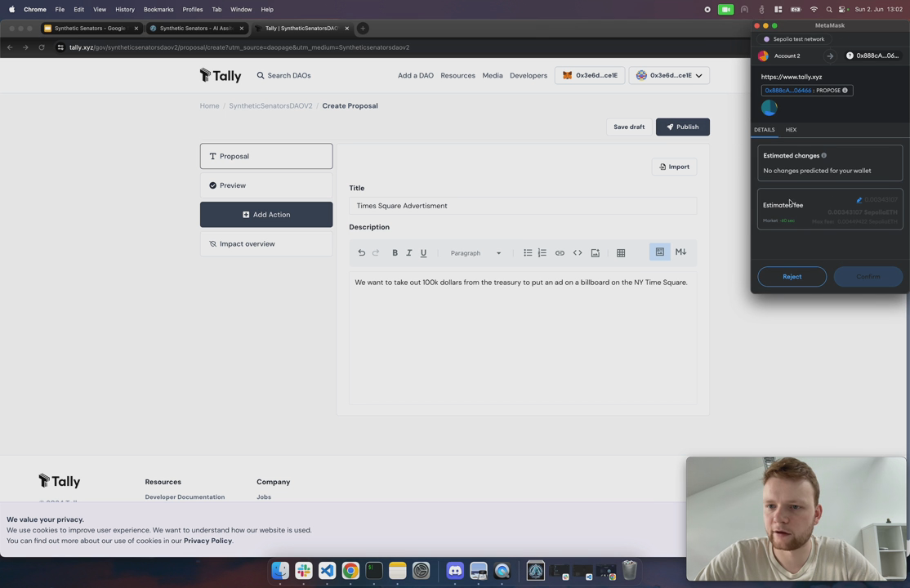This screenshot has height=588, width=910.
Task: Open Jobs footer link
Action: coord(264,497)
